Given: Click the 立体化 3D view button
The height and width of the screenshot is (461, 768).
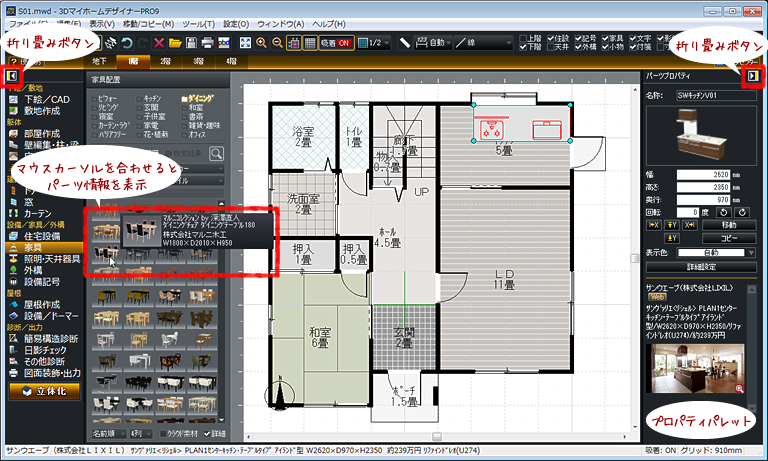Looking at the screenshot, I should point(43,391).
